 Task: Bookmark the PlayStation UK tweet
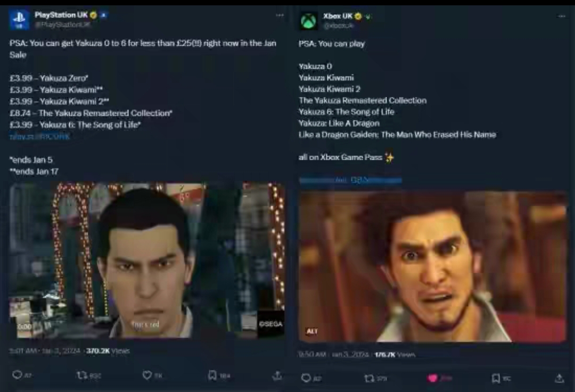click(x=212, y=375)
